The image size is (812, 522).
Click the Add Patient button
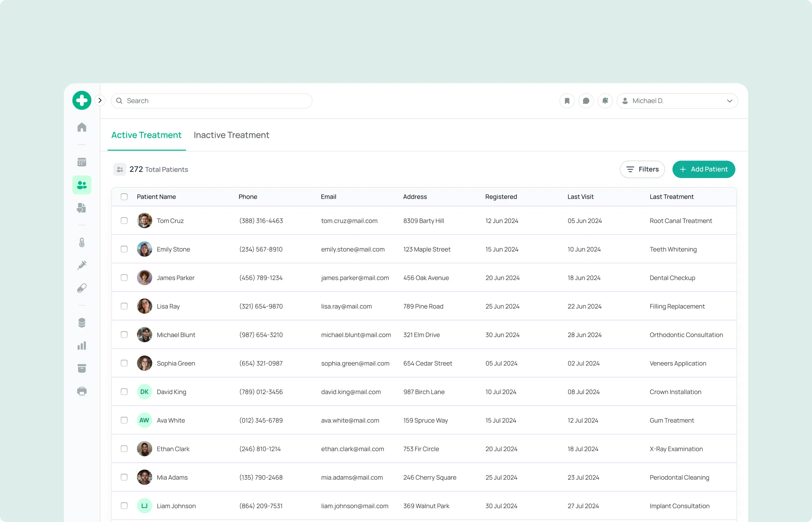704,169
